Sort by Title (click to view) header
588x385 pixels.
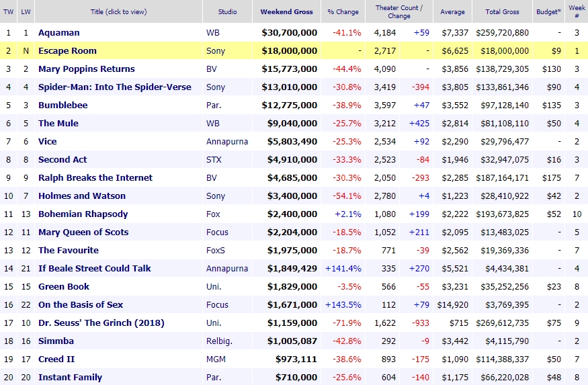(x=118, y=11)
